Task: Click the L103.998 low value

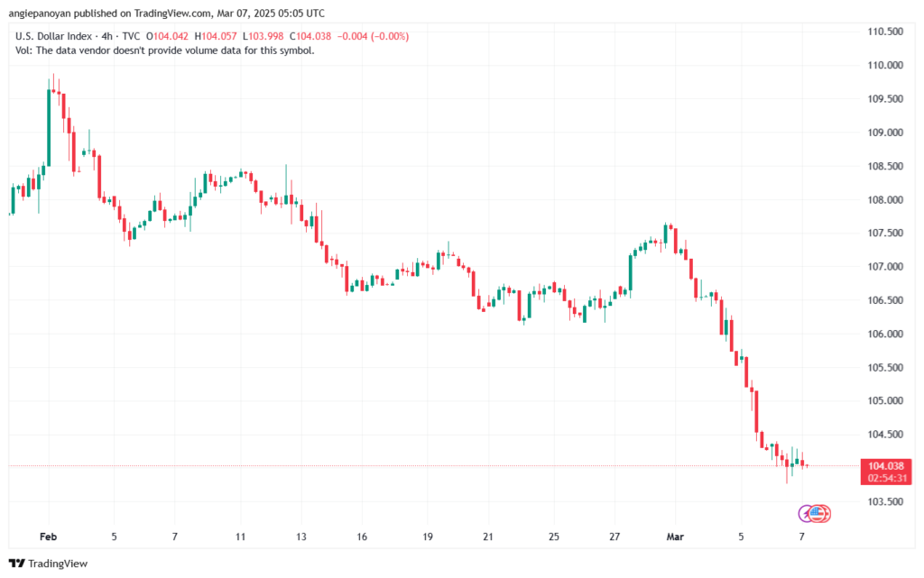Action: coord(263,36)
